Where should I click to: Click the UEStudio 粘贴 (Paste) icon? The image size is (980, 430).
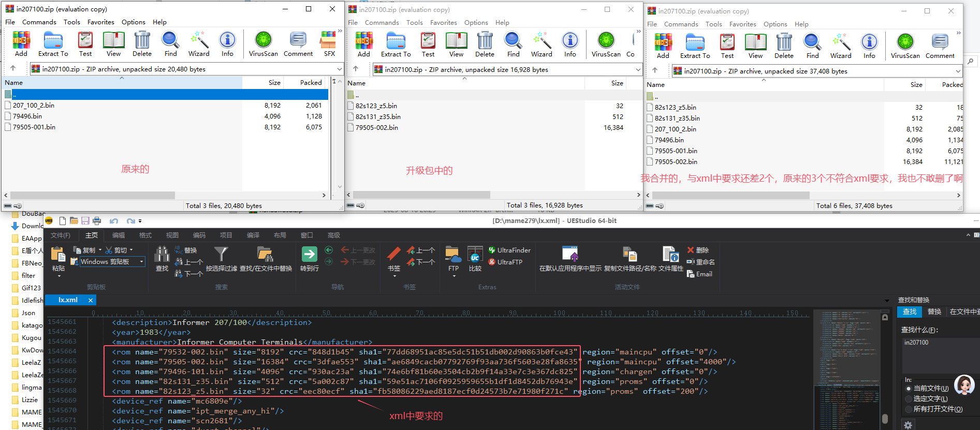tap(58, 255)
